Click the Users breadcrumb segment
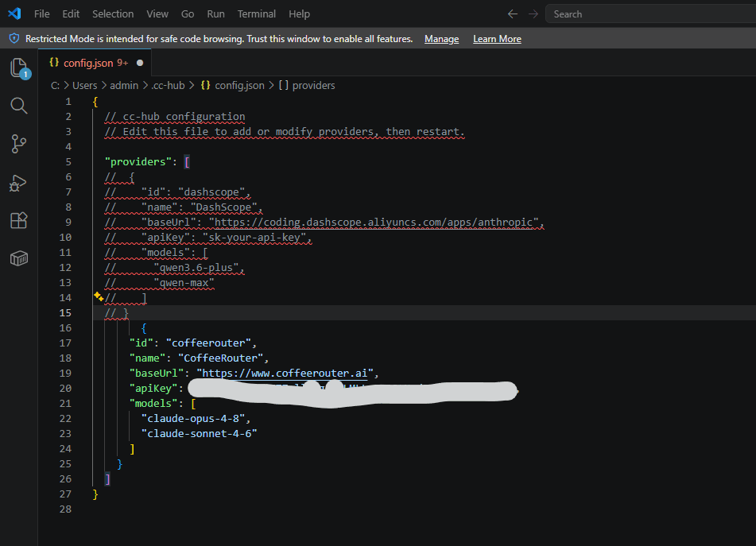 tap(84, 85)
